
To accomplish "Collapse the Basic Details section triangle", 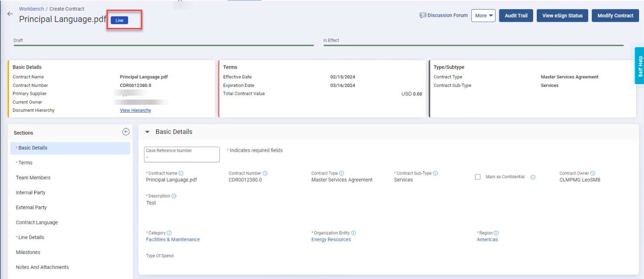I will click(147, 132).
